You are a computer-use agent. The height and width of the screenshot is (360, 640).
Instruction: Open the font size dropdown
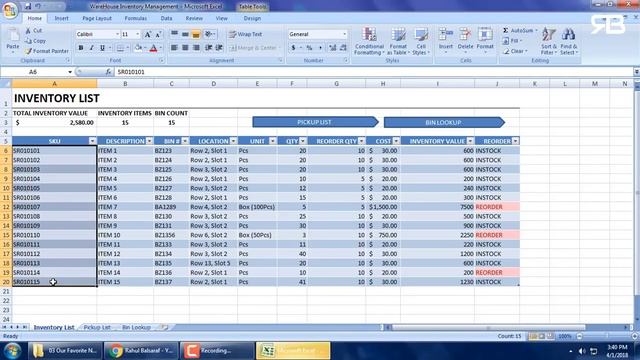pos(138,34)
